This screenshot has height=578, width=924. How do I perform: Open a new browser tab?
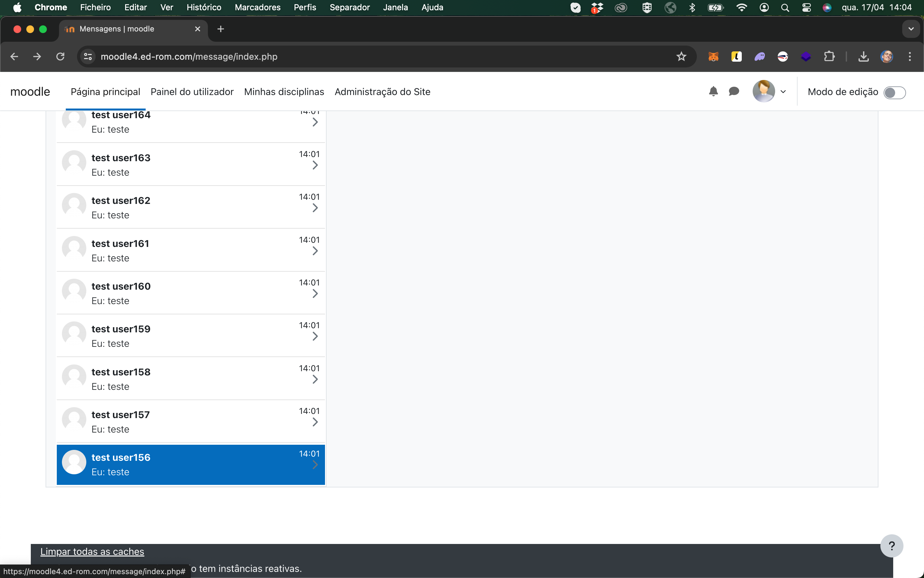coord(220,29)
